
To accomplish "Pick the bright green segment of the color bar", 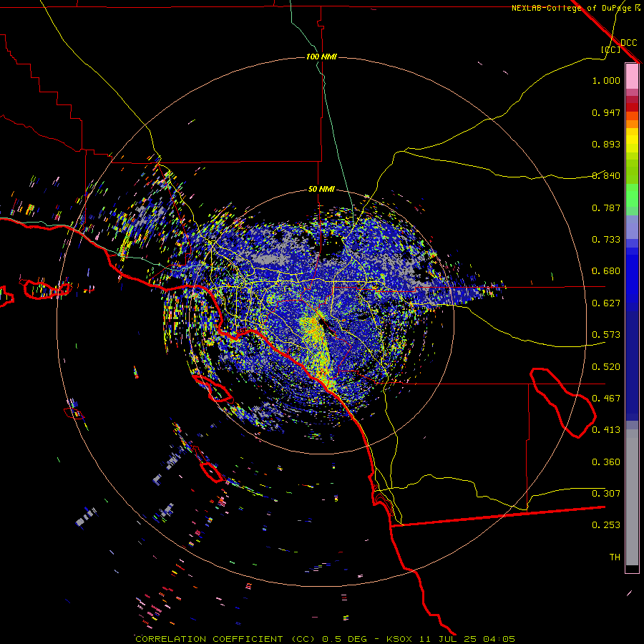I will [x=632, y=195].
